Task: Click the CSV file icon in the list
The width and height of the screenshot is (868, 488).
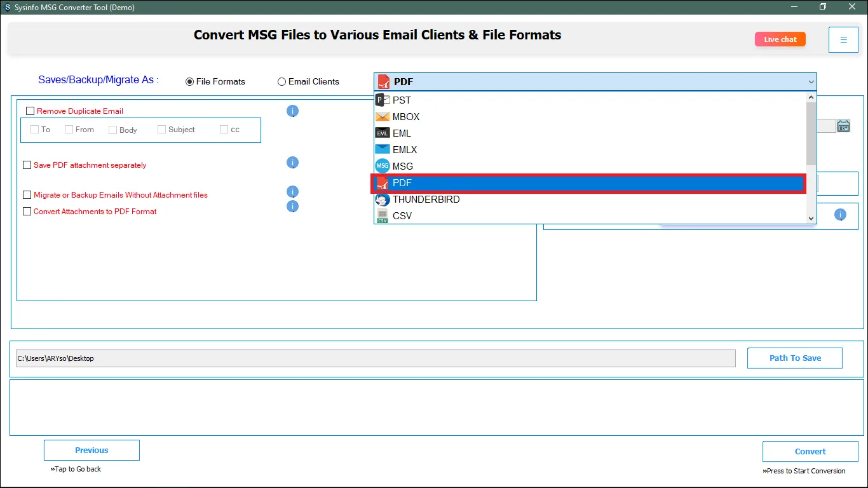Action: [x=383, y=216]
